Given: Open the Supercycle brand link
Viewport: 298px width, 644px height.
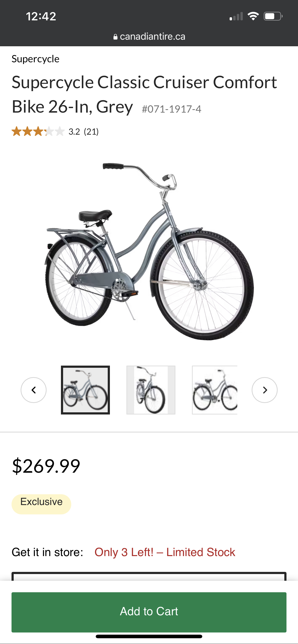Looking at the screenshot, I should click(x=35, y=59).
